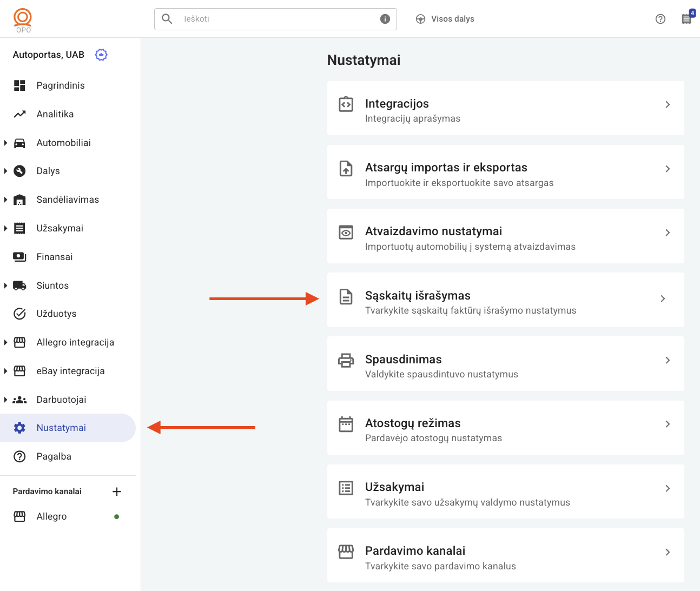This screenshot has width=700, height=591.
Task: Open Sąskaitų išrašymas settings
Action: pyautogui.click(x=505, y=300)
